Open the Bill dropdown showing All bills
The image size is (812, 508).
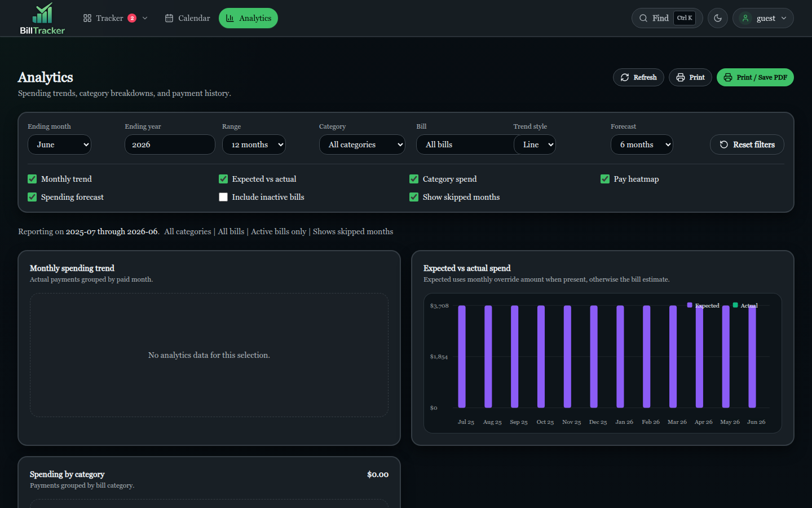pyautogui.click(x=465, y=144)
